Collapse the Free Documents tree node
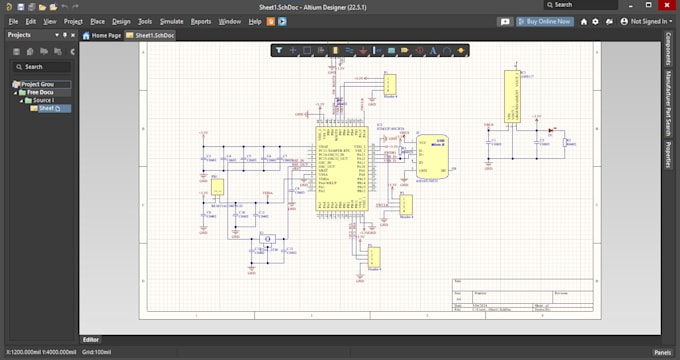680x360 pixels. click(15, 92)
